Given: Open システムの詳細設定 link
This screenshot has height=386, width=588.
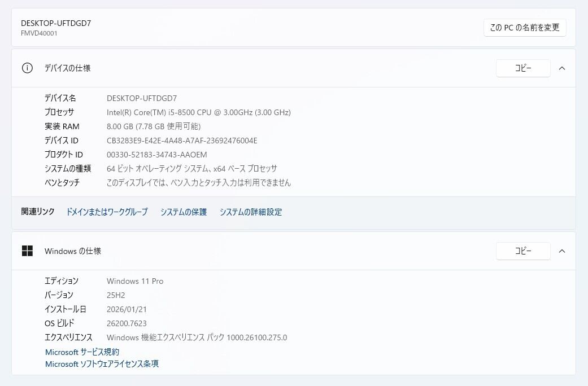Looking at the screenshot, I should [250, 212].
